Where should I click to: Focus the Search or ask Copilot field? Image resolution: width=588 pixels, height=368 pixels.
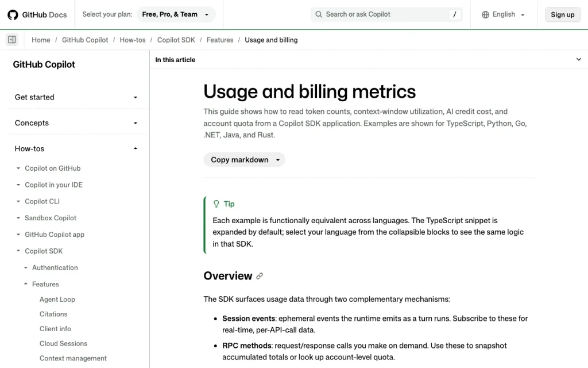386,14
